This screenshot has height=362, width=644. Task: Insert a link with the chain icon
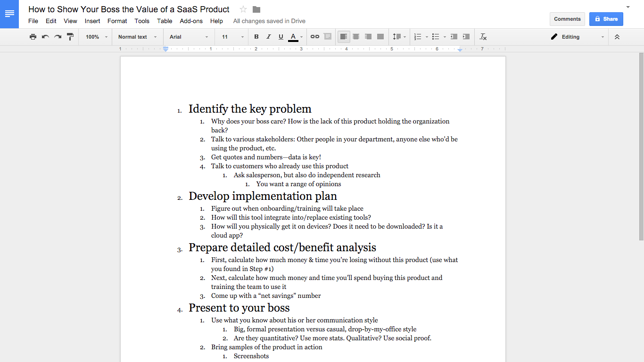[315, 37]
